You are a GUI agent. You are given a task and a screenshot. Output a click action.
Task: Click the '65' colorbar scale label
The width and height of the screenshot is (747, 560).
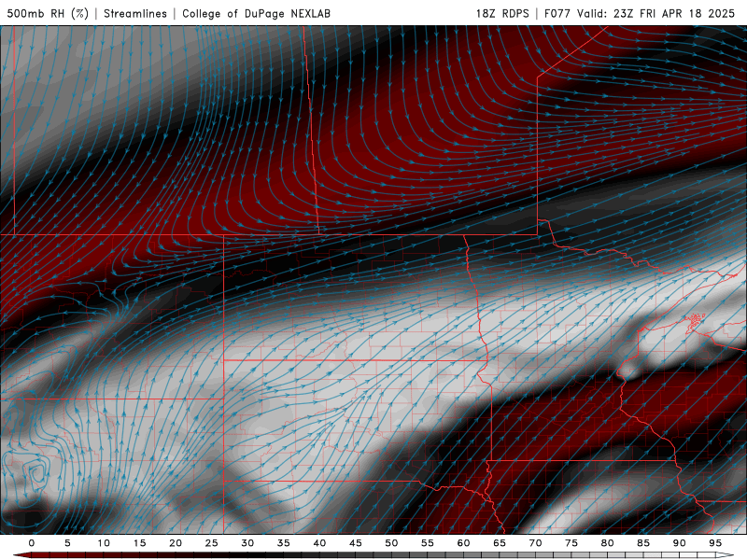click(499, 543)
